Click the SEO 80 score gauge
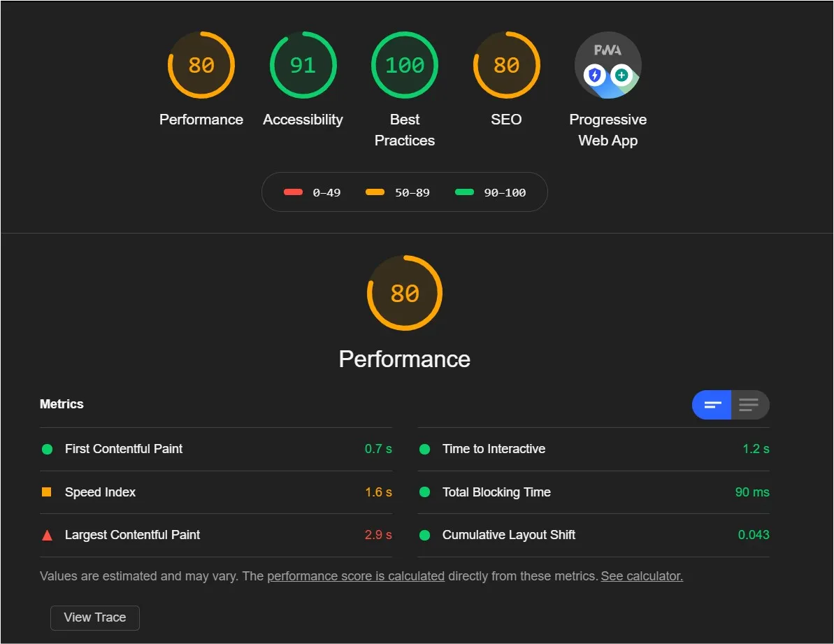Image resolution: width=834 pixels, height=644 pixels. [x=506, y=65]
